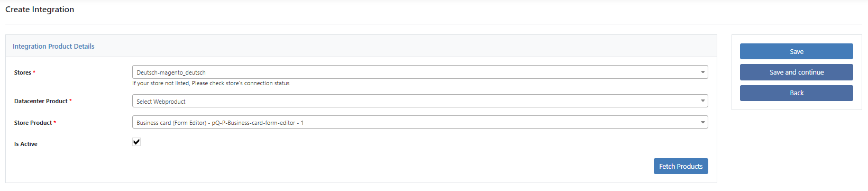The width and height of the screenshot is (868, 191).
Task: Click the Store Product dropdown arrow
Action: (702, 122)
